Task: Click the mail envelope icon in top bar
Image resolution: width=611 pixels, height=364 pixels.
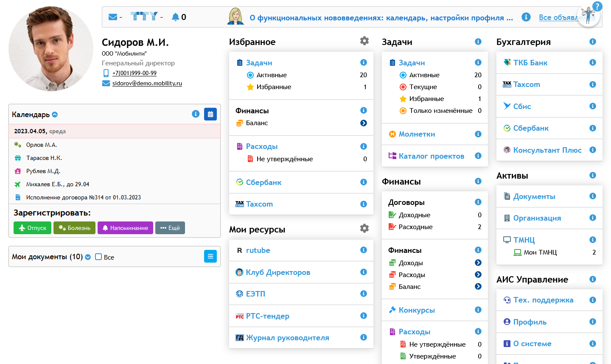Action: click(x=112, y=17)
